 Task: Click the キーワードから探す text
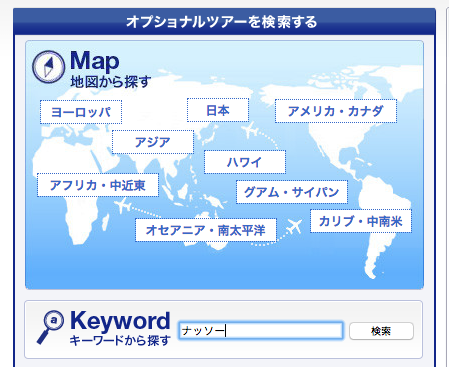click(120, 340)
